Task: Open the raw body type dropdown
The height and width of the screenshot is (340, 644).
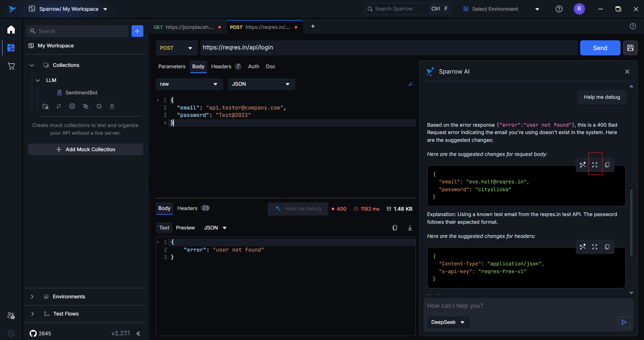Action: [189, 84]
